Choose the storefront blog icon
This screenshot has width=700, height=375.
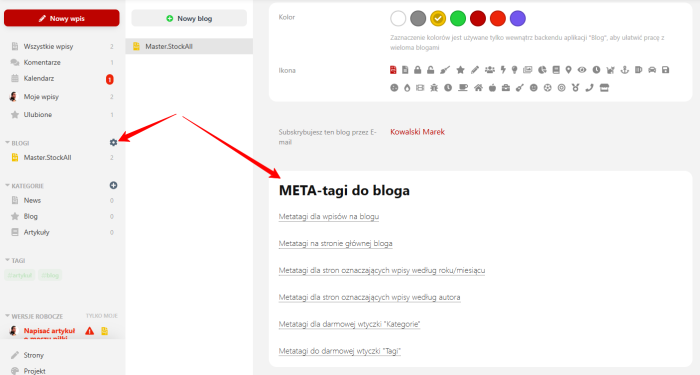coord(604,88)
